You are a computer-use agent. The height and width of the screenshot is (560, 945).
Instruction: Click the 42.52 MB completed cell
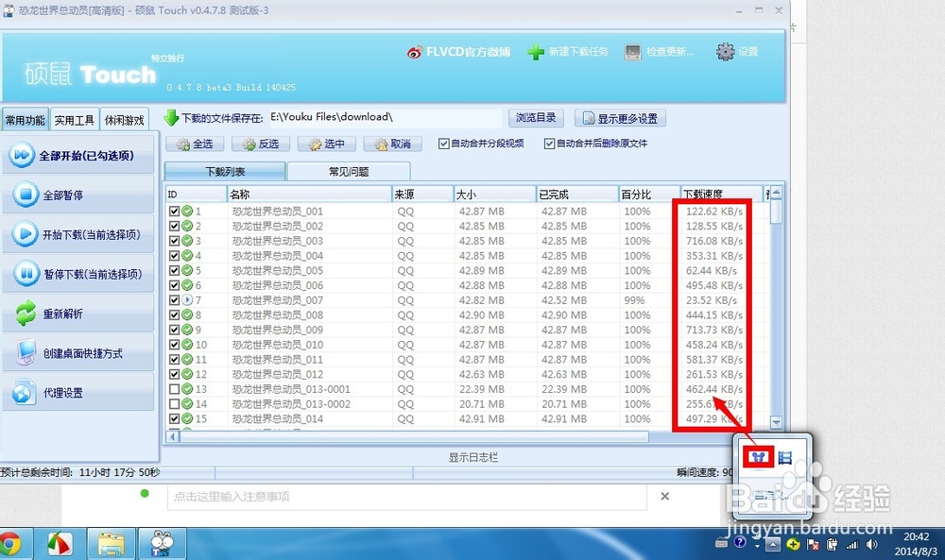point(563,300)
